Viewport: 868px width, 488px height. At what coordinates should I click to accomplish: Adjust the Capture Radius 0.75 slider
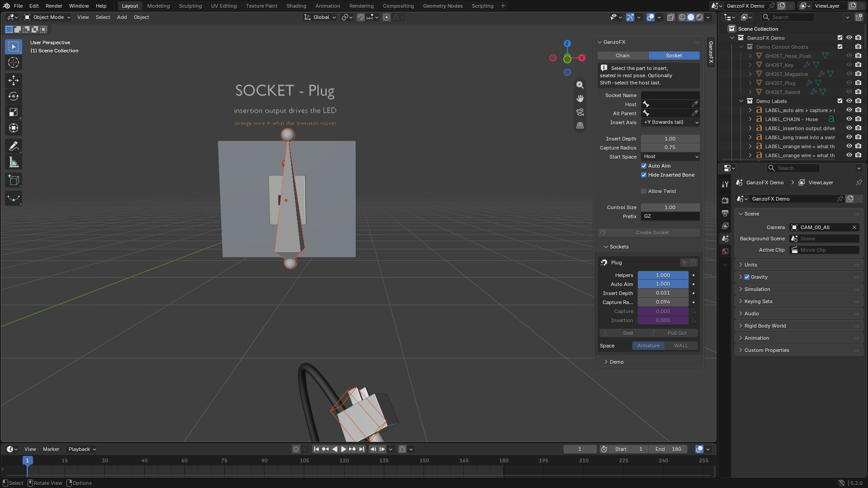pyautogui.click(x=670, y=148)
